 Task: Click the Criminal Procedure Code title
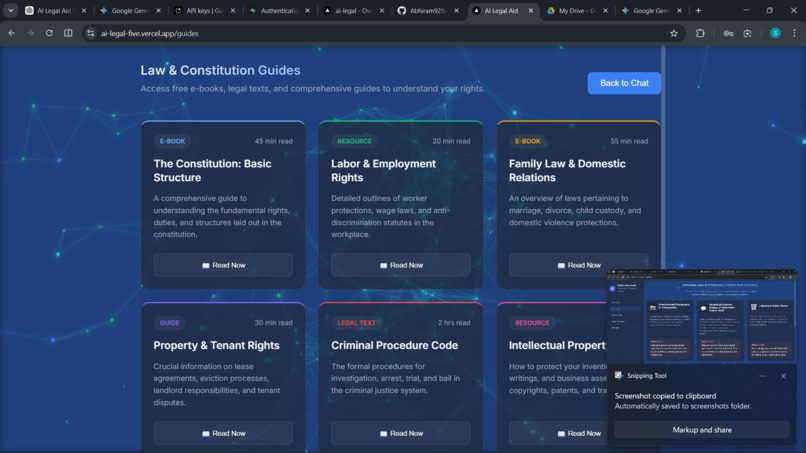pos(394,346)
